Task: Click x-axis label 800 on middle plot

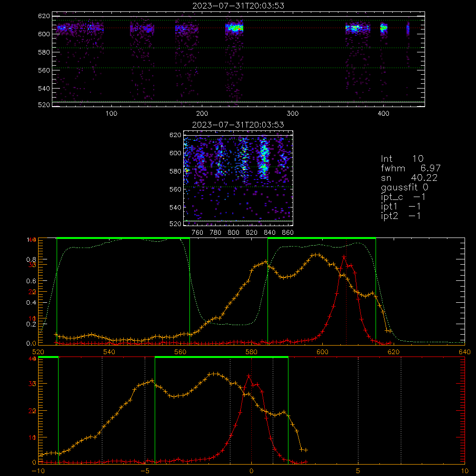Action: click(233, 233)
